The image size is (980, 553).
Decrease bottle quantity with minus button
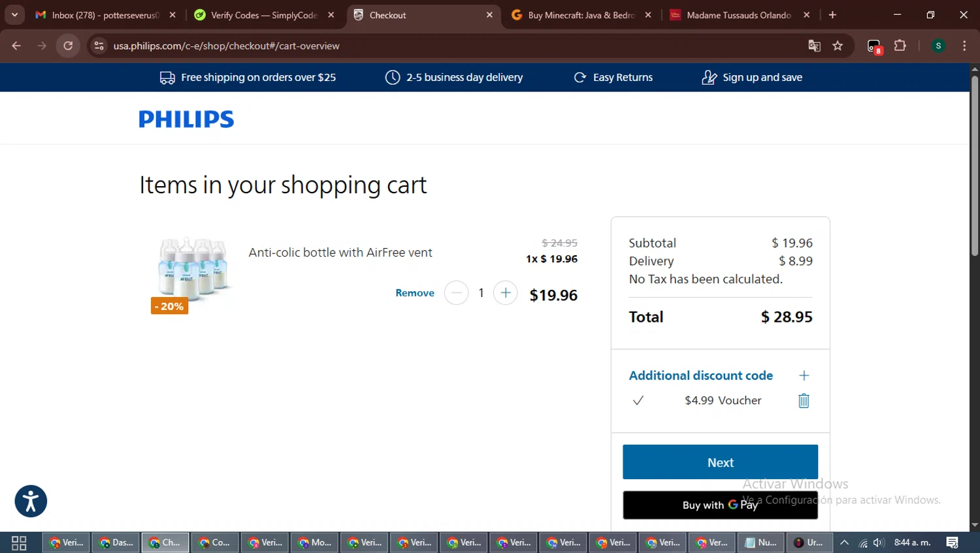click(x=456, y=293)
